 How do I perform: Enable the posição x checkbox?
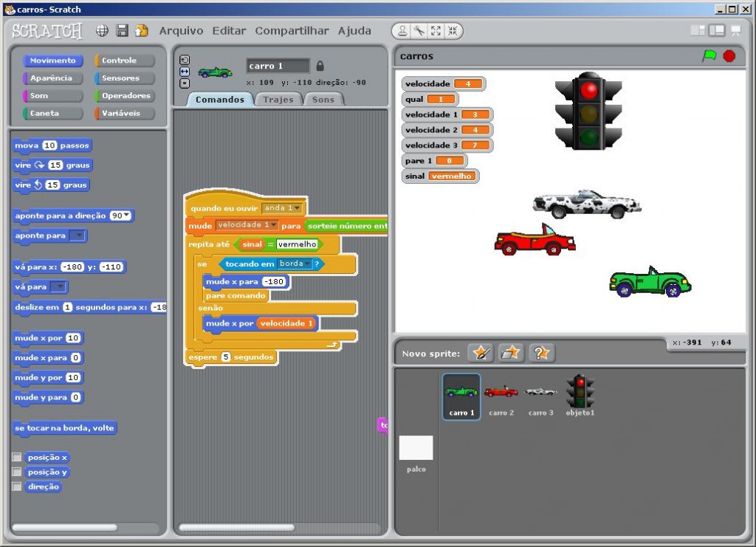16,457
